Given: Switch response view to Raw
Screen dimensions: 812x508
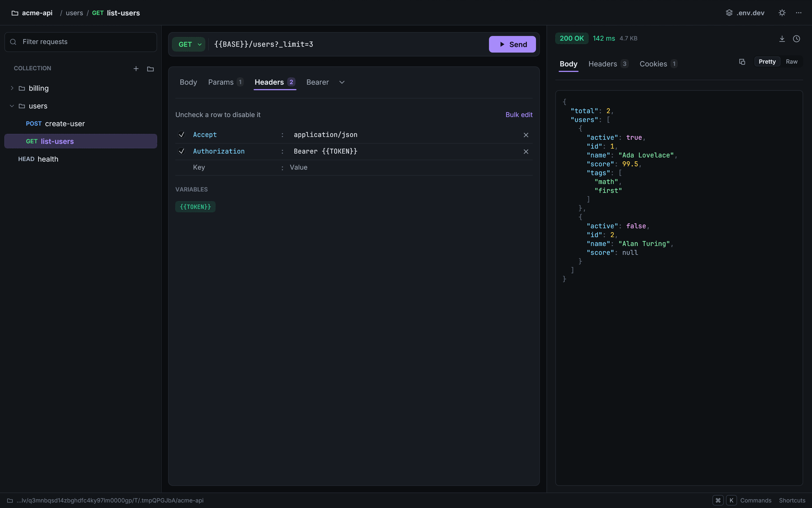Looking at the screenshot, I should click(x=792, y=62).
